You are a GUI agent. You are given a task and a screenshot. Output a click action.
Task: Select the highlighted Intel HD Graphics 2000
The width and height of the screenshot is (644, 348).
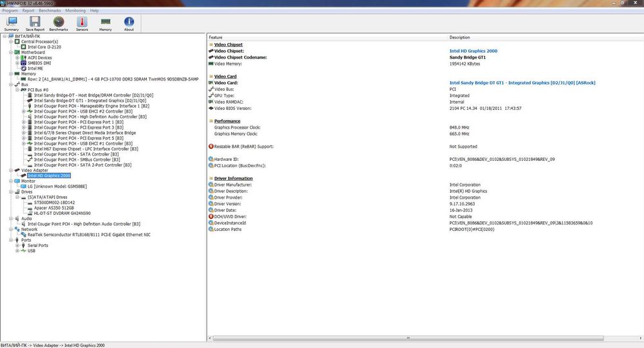(49, 176)
